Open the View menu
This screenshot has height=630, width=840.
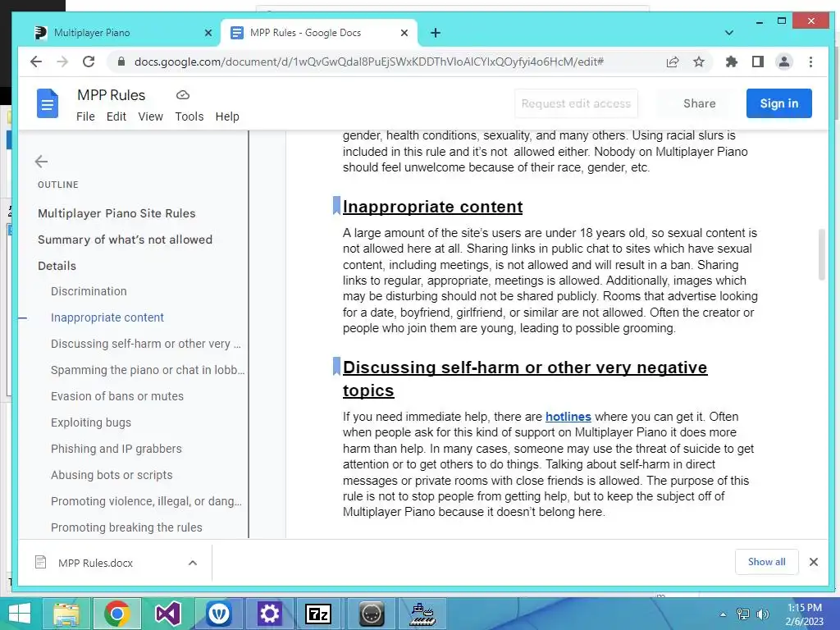151,116
